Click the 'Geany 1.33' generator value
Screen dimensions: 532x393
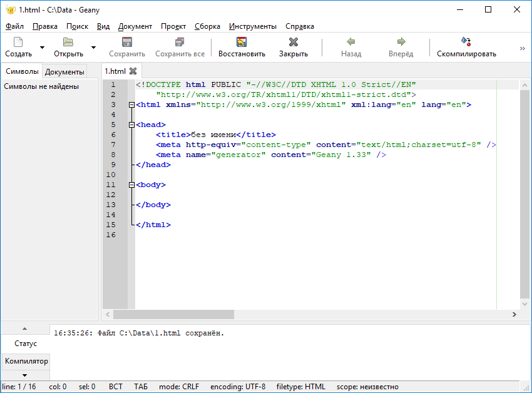pos(341,155)
